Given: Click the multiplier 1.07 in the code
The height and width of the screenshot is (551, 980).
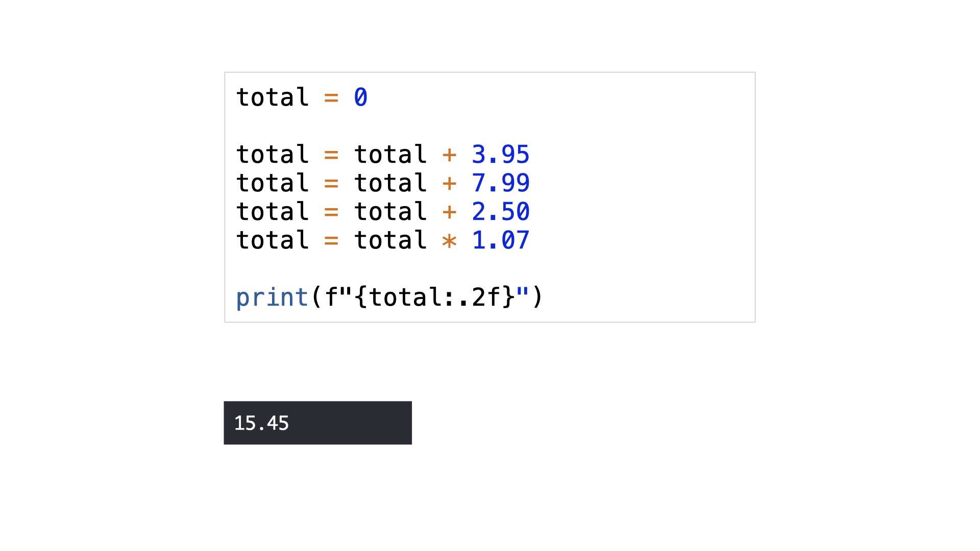Looking at the screenshot, I should (x=501, y=240).
